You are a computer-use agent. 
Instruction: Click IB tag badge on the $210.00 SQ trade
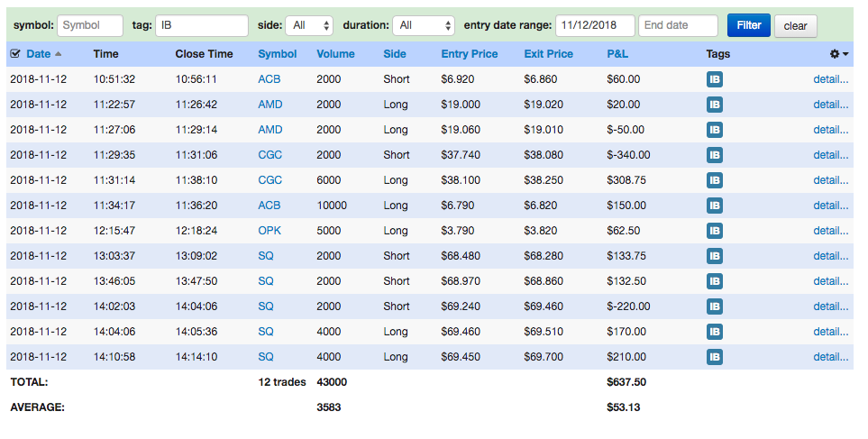click(x=714, y=357)
